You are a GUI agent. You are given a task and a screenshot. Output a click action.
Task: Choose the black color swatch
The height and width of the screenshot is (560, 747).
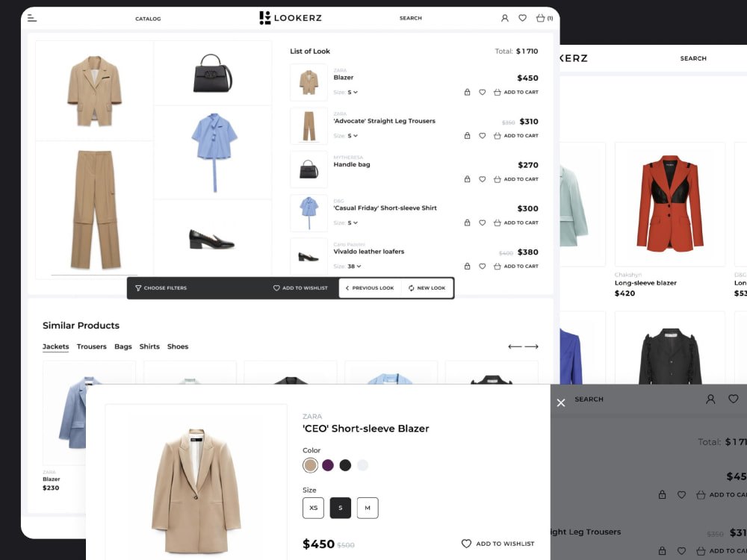click(345, 465)
